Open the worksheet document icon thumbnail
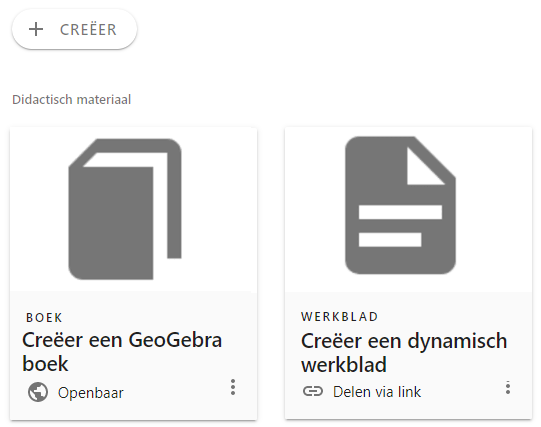 pyautogui.click(x=400, y=205)
